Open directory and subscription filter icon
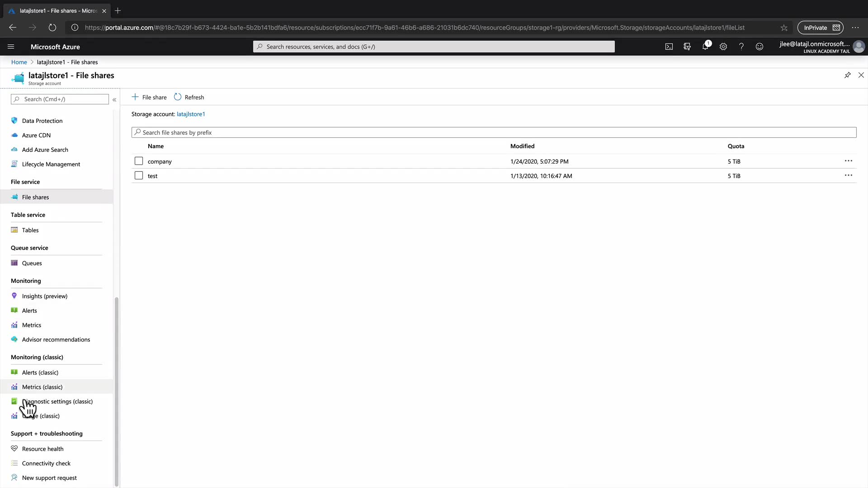The height and width of the screenshot is (488, 868). click(x=687, y=47)
